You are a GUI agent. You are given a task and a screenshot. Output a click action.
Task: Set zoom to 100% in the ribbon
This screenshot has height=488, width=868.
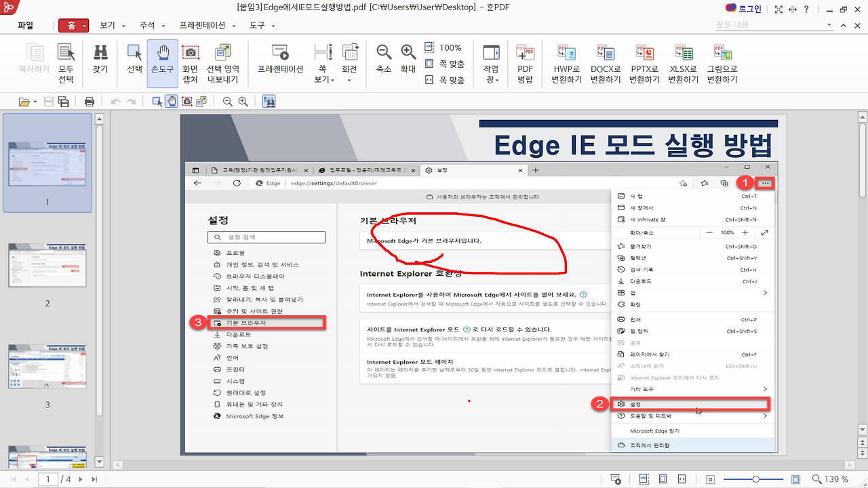443,47
